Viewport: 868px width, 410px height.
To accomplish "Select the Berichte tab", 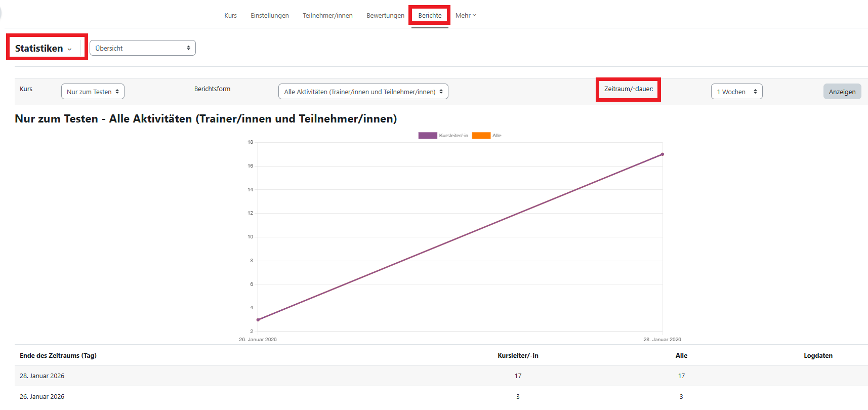I will coord(430,16).
